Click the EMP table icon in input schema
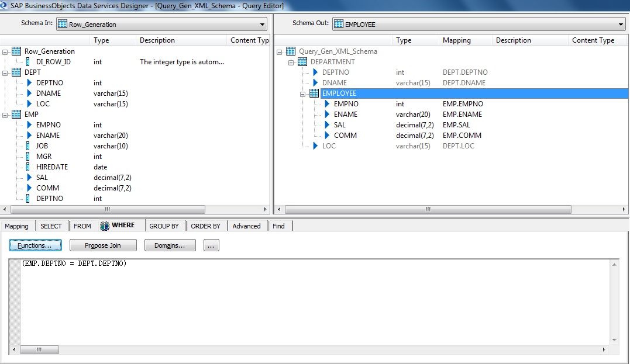Viewport: 630px width, 364px height. [x=16, y=115]
